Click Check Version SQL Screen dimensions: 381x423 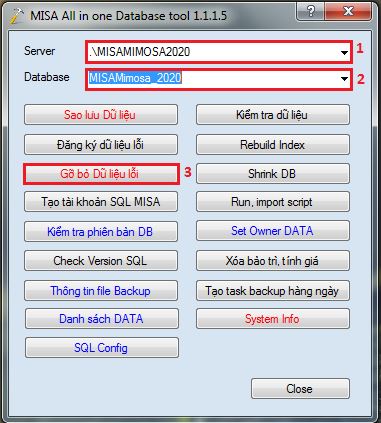coord(101,260)
